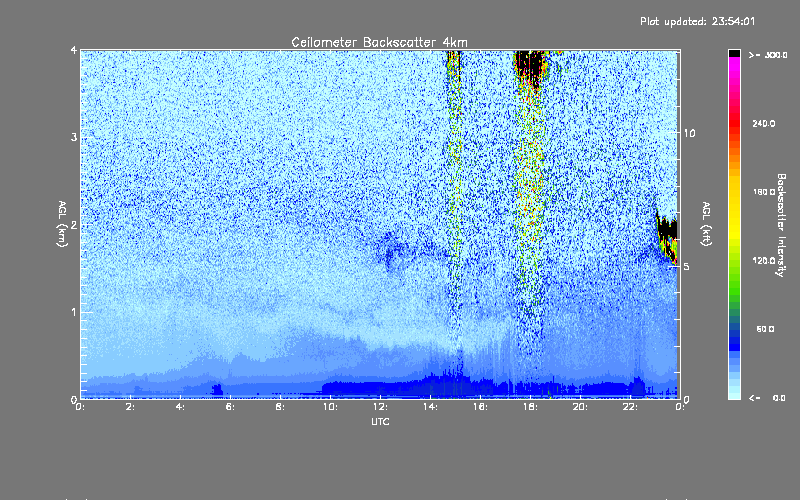Click the colorbar value '240.0'
The image size is (800, 500).
pyautogui.click(x=764, y=123)
